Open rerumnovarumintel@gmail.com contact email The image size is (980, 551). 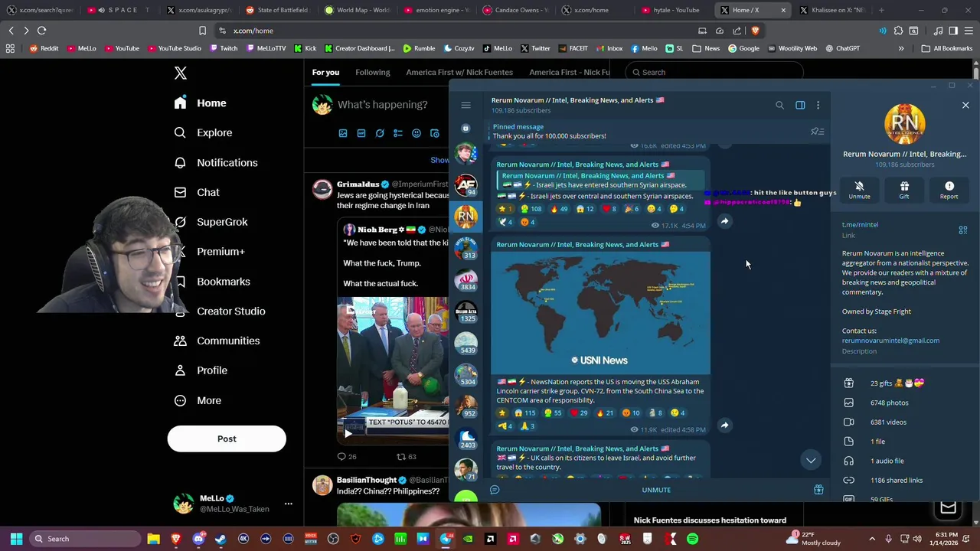tap(890, 341)
